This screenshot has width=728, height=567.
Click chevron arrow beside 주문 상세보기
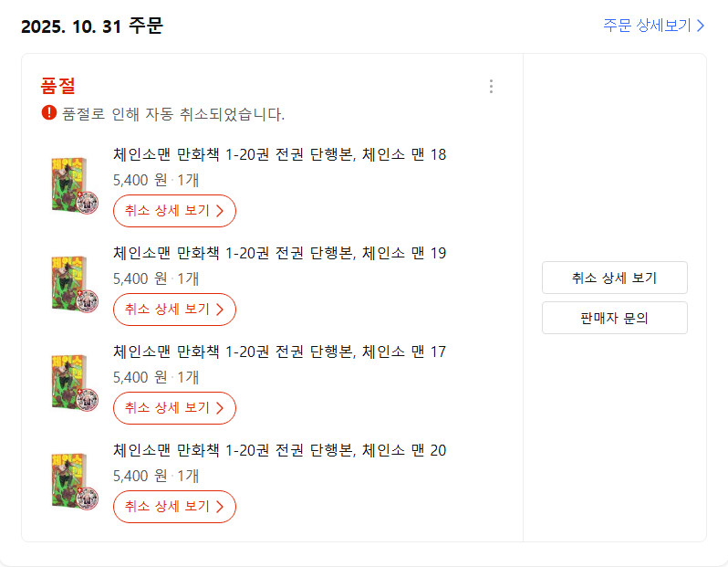[701, 26]
